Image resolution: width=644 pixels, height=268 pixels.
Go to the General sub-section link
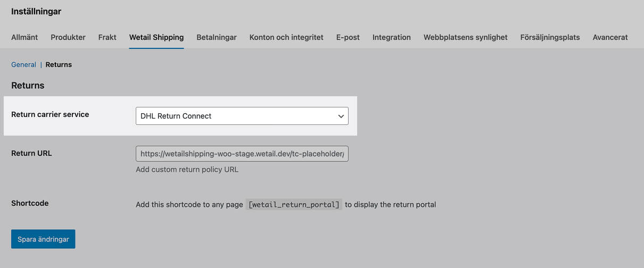[23, 64]
